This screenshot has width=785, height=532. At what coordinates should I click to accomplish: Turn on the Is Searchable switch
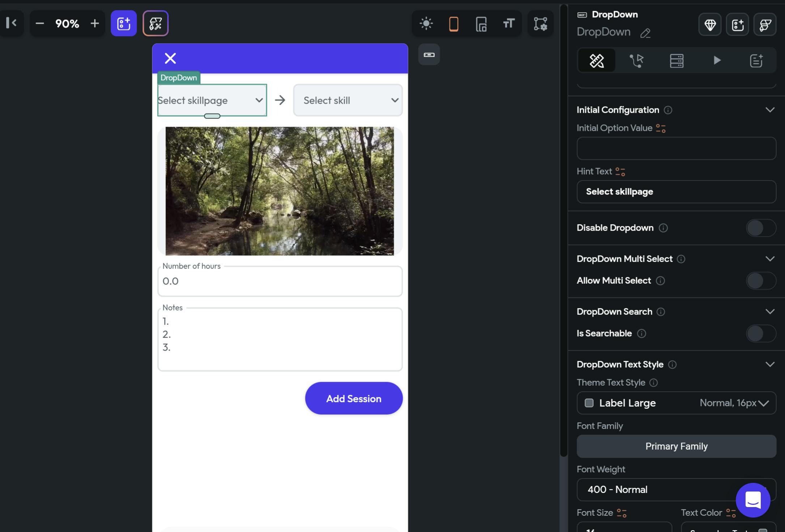760,334
